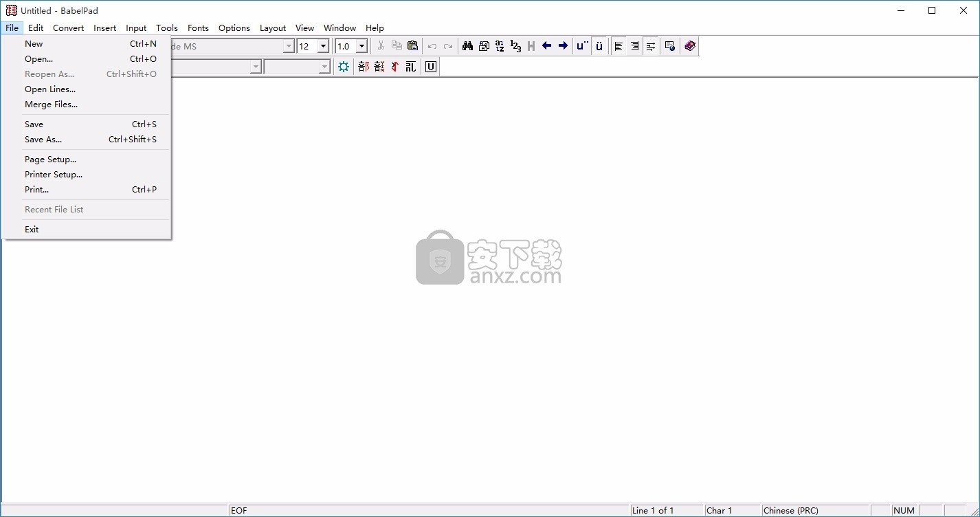Click EOF in the status bar
The image size is (980, 517).
coord(239,510)
